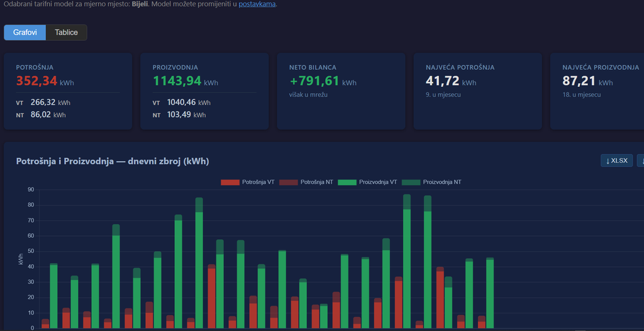
Task: Click the y-axis label 50
Action: pyautogui.click(x=30, y=251)
